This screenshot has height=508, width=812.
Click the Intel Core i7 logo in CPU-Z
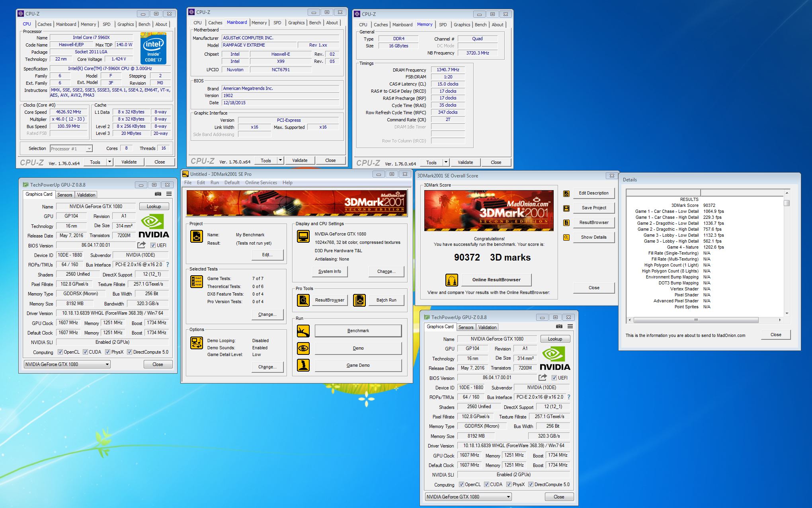pyautogui.click(x=154, y=49)
